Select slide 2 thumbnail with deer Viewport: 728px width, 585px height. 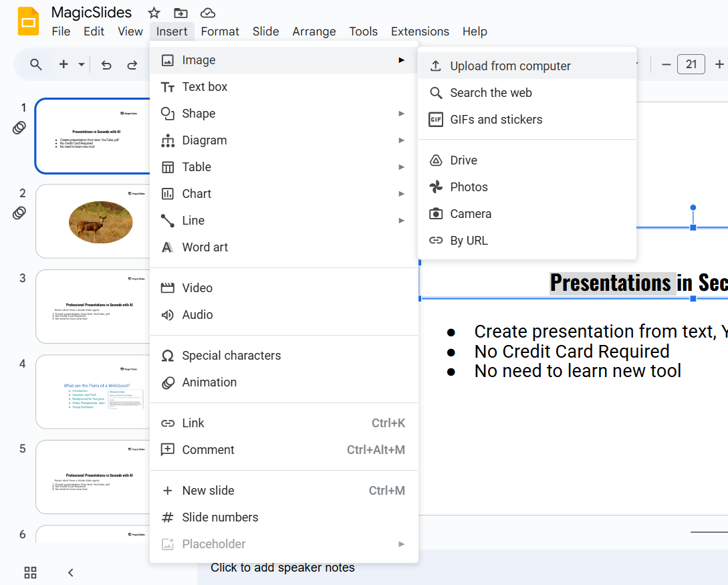(x=93, y=221)
